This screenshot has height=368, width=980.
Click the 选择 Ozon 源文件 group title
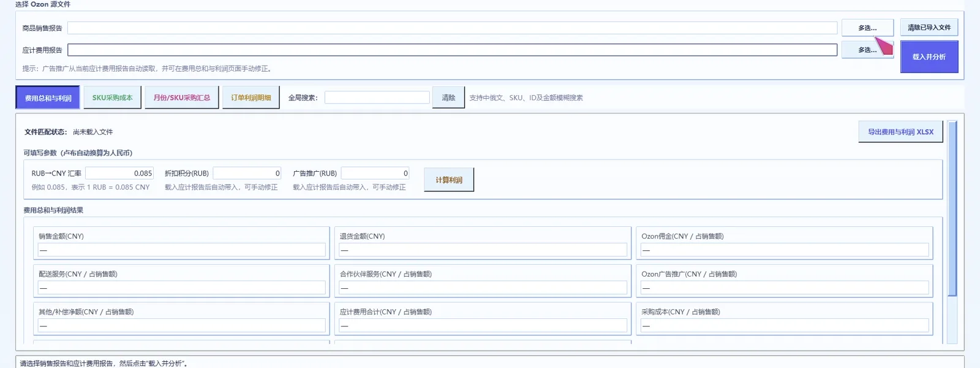43,4
